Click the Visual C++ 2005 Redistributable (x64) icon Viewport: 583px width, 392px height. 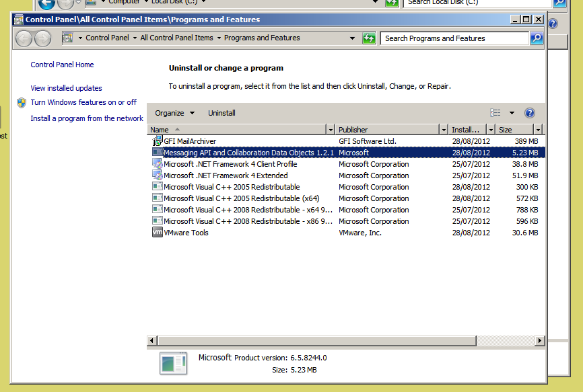pos(158,198)
